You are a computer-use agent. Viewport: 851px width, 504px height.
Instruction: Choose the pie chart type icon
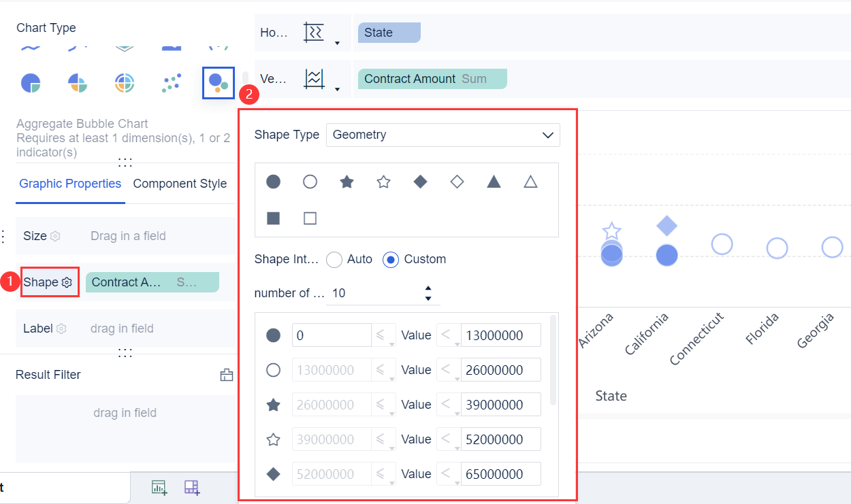coord(31,83)
